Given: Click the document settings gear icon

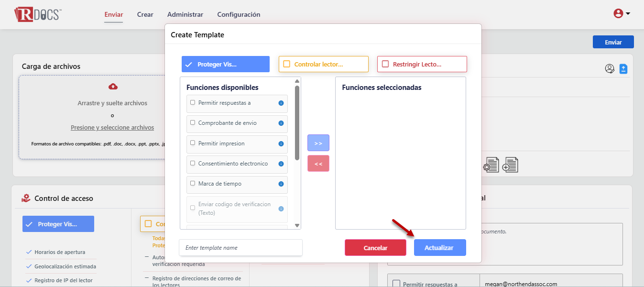Looking at the screenshot, I should click(x=491, y=165).
